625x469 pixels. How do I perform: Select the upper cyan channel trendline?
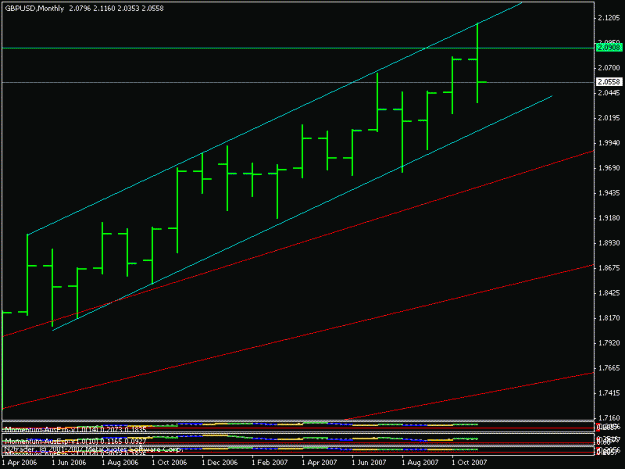click(x=275, y=120)
